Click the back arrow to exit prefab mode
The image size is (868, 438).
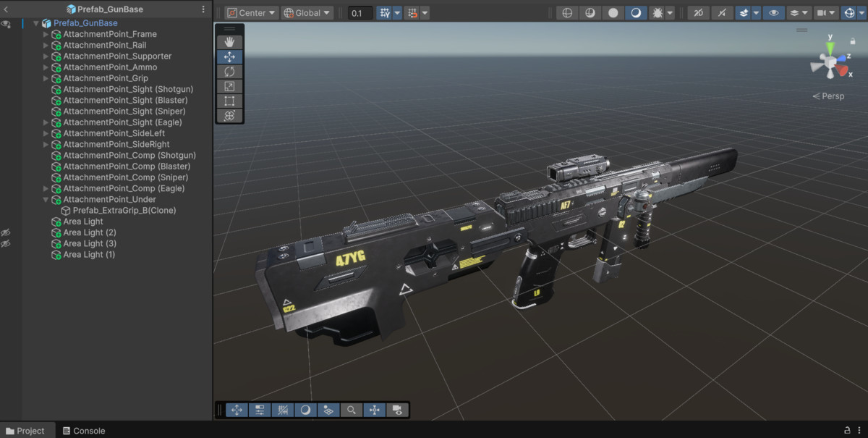pyautogui.click(x=6, y=9)
